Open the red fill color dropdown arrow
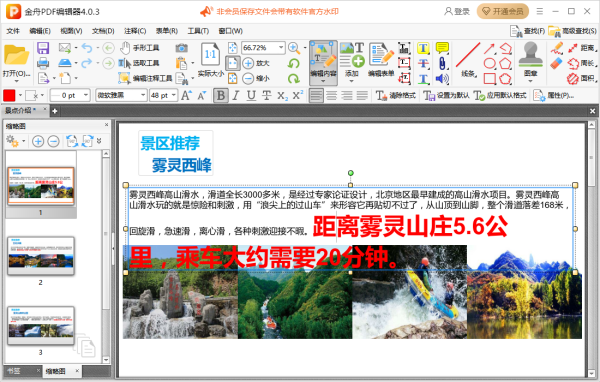Screen dimensions: 600x382 tap(20, 95)
